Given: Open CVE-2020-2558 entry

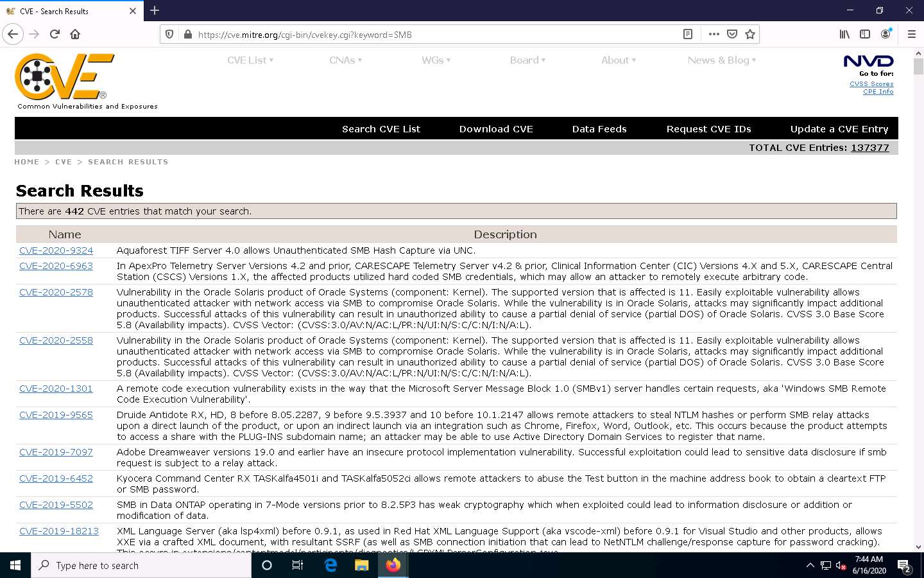Looking at the screenshot, I should coord(56,340).
